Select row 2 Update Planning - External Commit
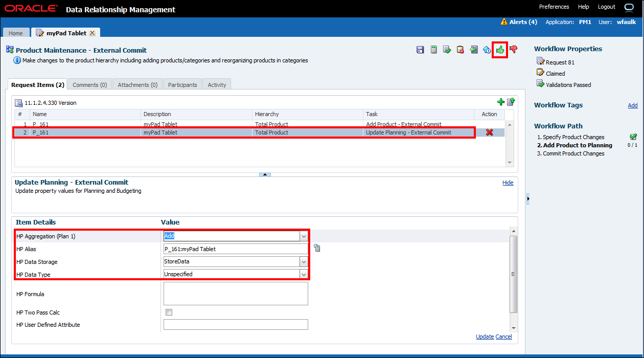The image size is (644, 358). [x=260, y=132]
